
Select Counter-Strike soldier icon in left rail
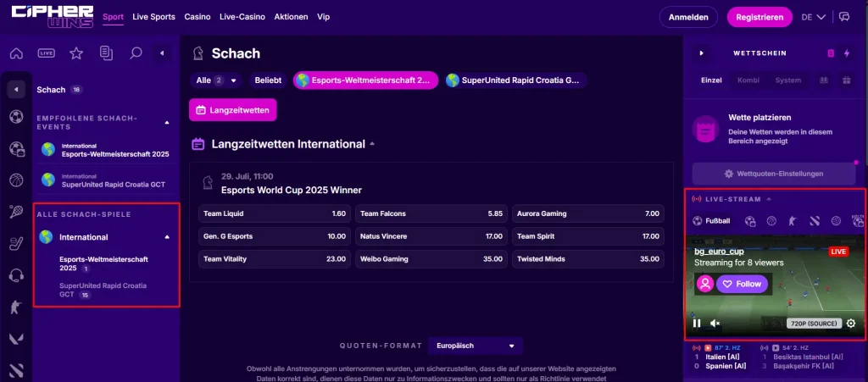point(17,307)
